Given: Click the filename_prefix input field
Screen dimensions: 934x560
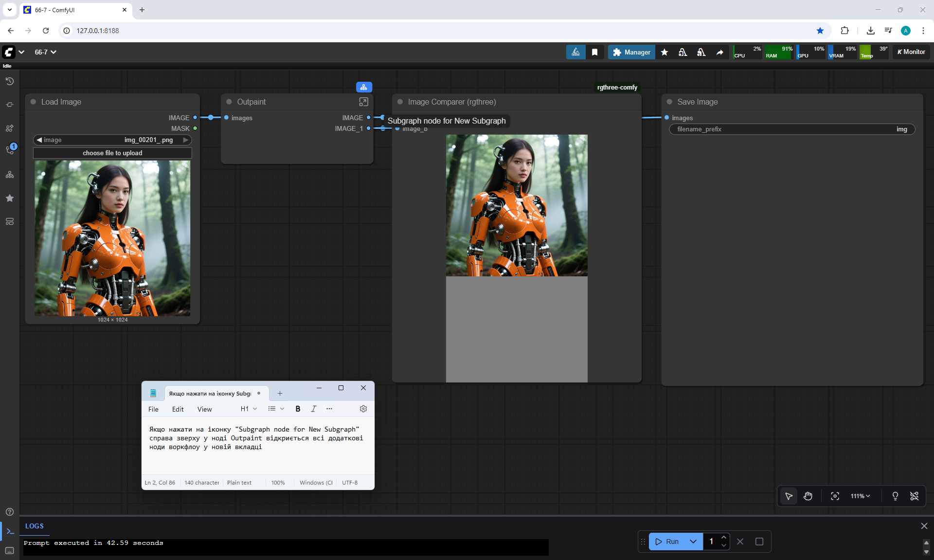Looking at the screenshot, I should (x=791, y=129).
